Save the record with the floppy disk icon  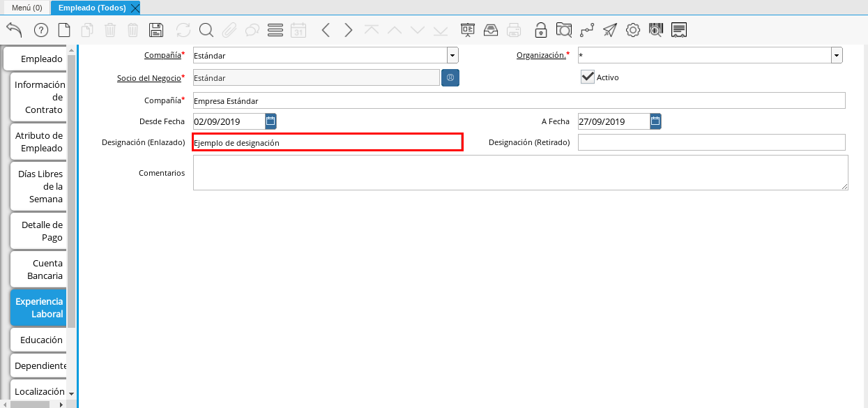pyautogui.click(x=156, y=30)
